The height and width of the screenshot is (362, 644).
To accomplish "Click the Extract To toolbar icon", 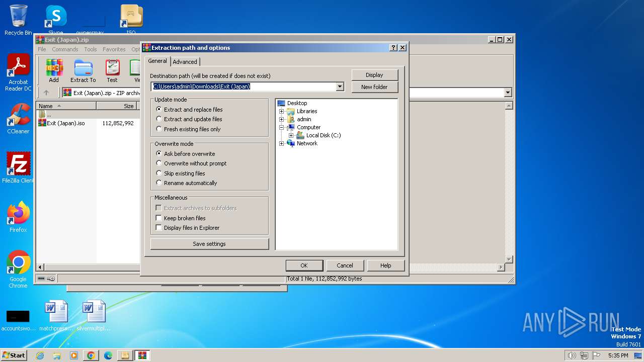I will pos(83,71).
